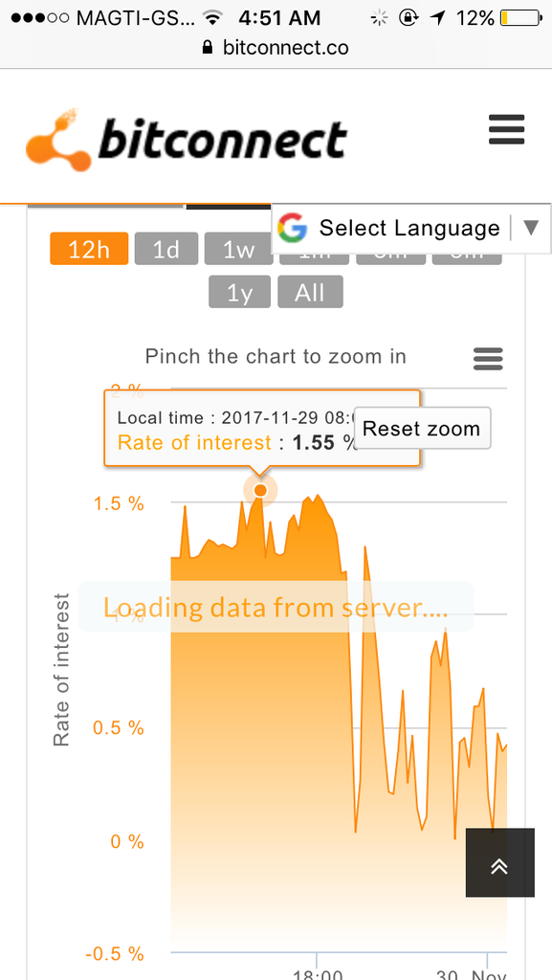Open the Select Language combo box
The image size is (552, 980).
410,228
